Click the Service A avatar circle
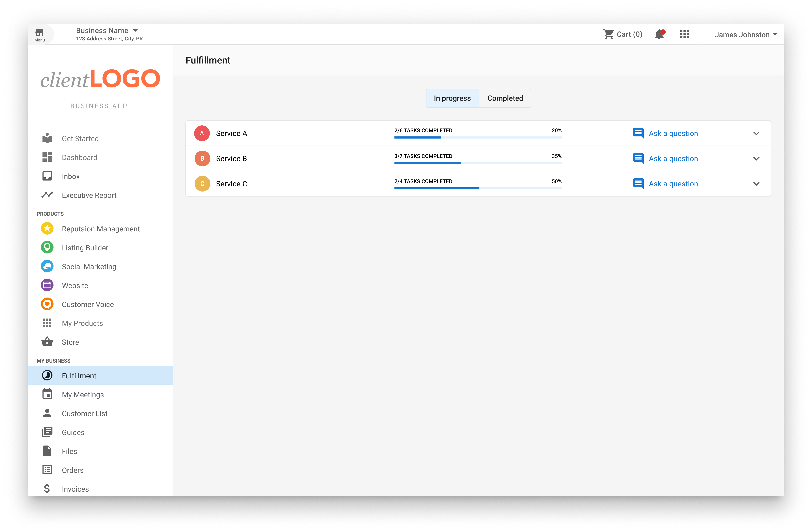This screenshot has width=812, height=530. tap(202, 133)
